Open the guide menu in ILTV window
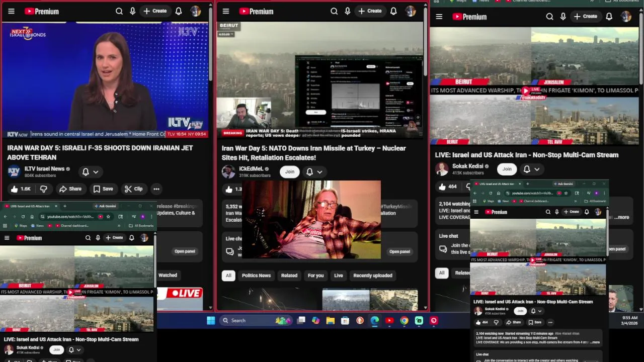The width and height of the screenshot is (644, 362). (x=11, y=11)
